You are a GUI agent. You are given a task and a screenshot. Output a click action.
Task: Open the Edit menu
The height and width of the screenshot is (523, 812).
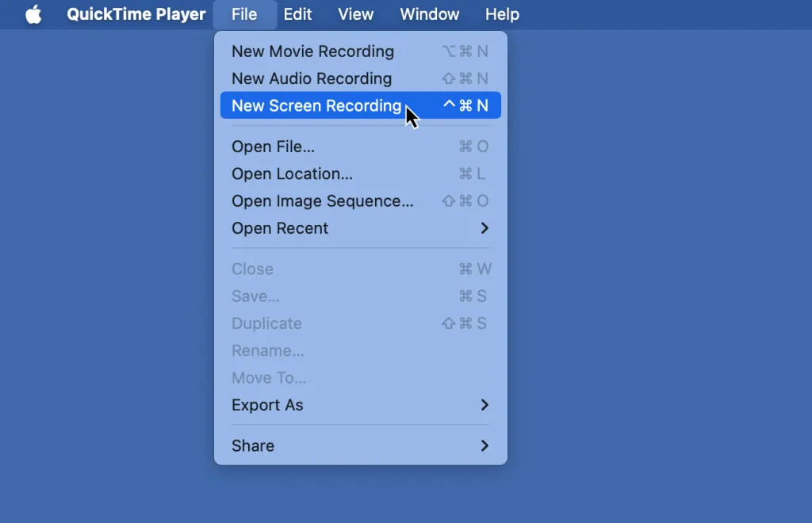point(298,13)
